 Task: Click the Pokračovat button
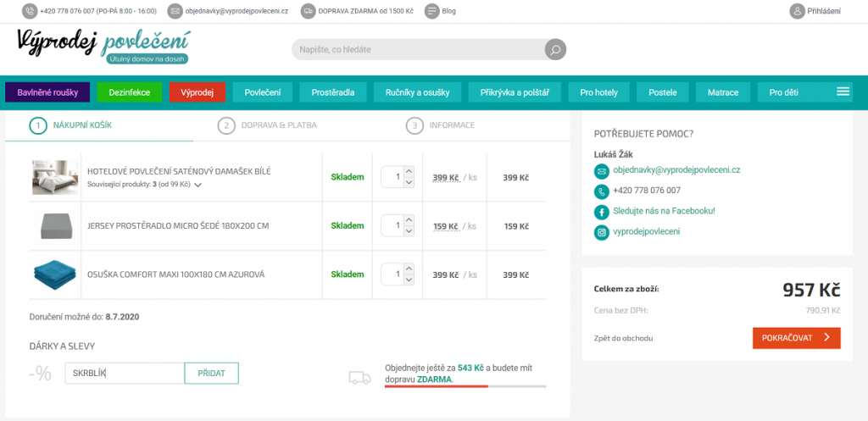797,338
